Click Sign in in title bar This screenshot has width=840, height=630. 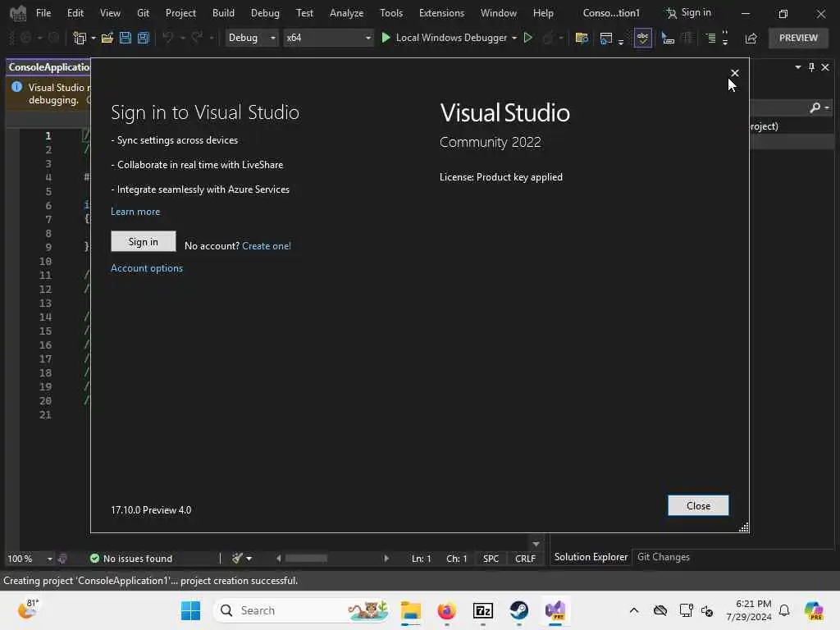pyautogui.click(x=688, y=13)
